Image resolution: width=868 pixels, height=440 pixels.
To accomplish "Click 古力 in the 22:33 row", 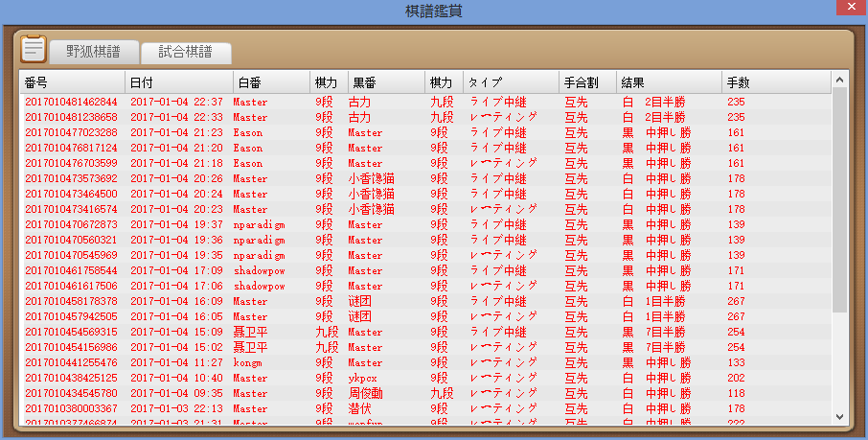I will pyautogui.click(x=360, y=118).
